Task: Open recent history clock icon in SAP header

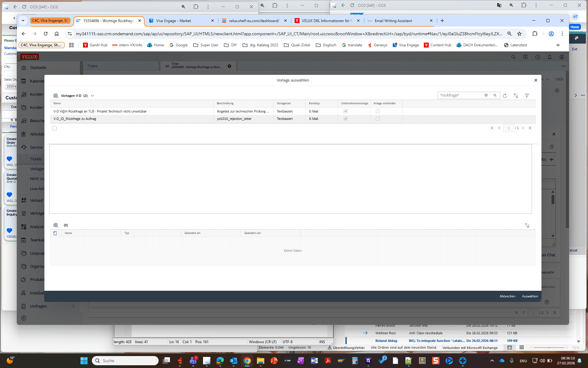Action: (x=537, y=57)
